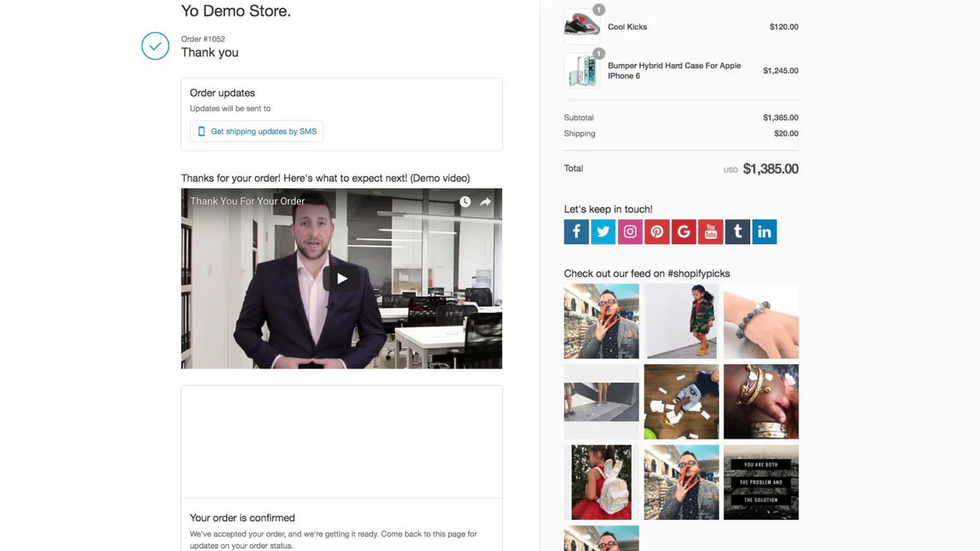Image resolution: width=980 pixels, height=551 pixels.
Task: Click the backpack photo in the feed
Action: (x=601, y=482)
